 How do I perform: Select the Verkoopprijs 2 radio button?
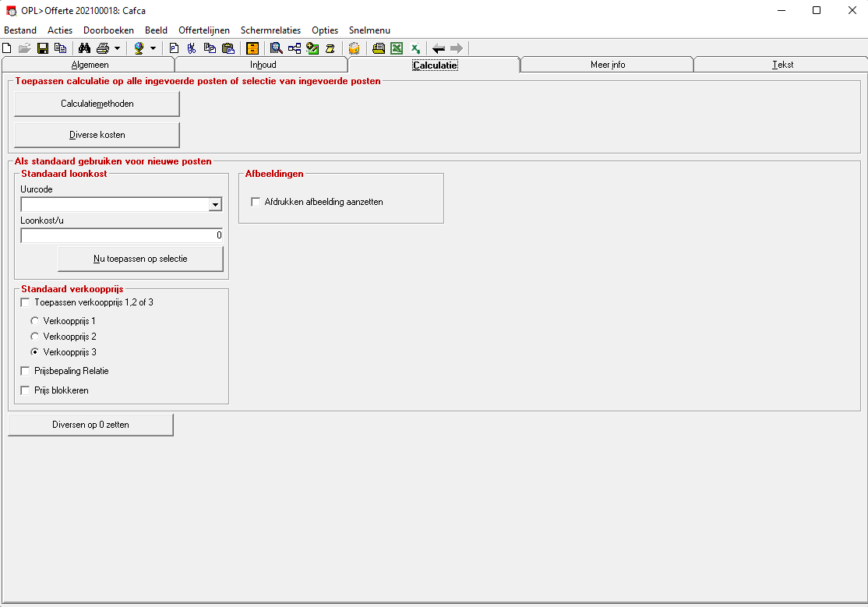35,336
